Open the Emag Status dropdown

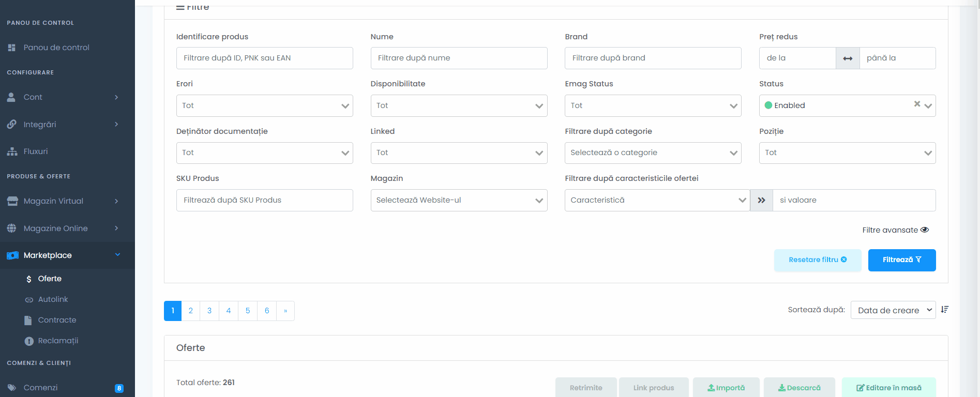coord(653,106)
